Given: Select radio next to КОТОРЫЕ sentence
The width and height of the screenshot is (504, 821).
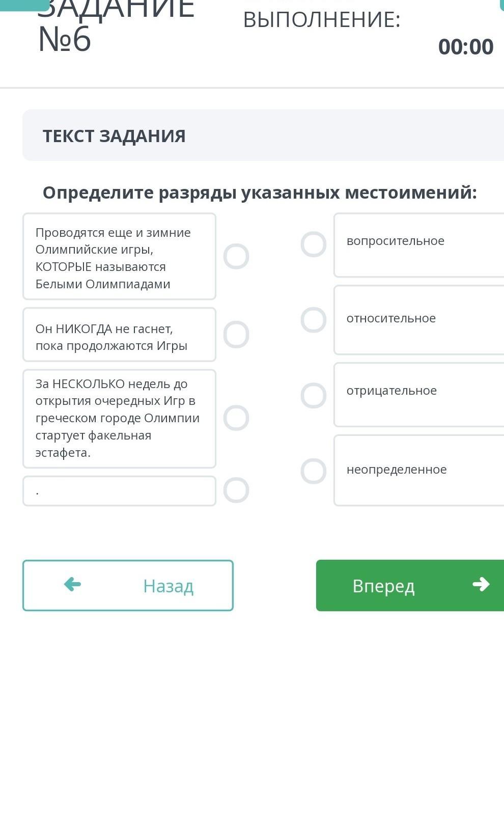Looking at the screenshot, I should [x=236, y=256].
